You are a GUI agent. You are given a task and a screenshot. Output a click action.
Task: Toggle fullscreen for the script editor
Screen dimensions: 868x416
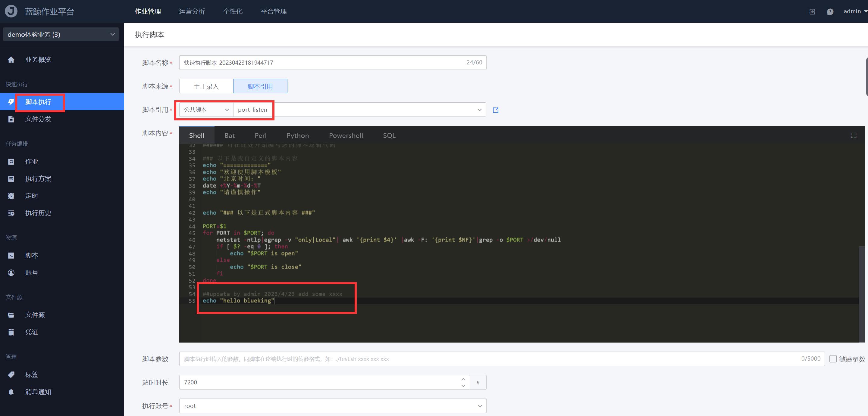click(853, 135)
